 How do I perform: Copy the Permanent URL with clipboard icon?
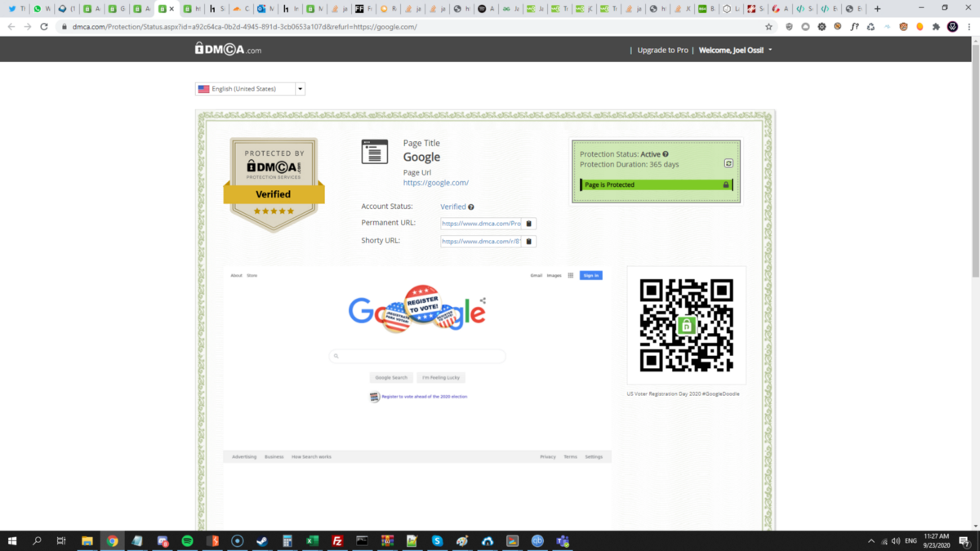[528, 223]
